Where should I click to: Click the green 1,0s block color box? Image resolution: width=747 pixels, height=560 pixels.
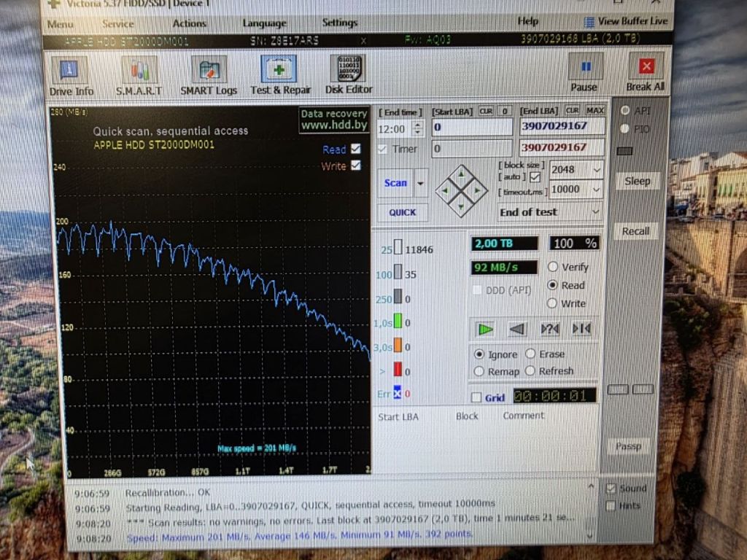[398, 322]
